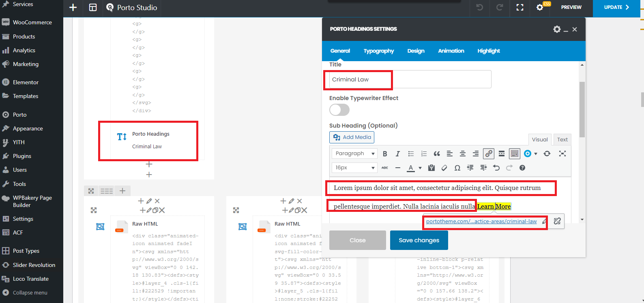Insert a bulleted list

[411, 154]
